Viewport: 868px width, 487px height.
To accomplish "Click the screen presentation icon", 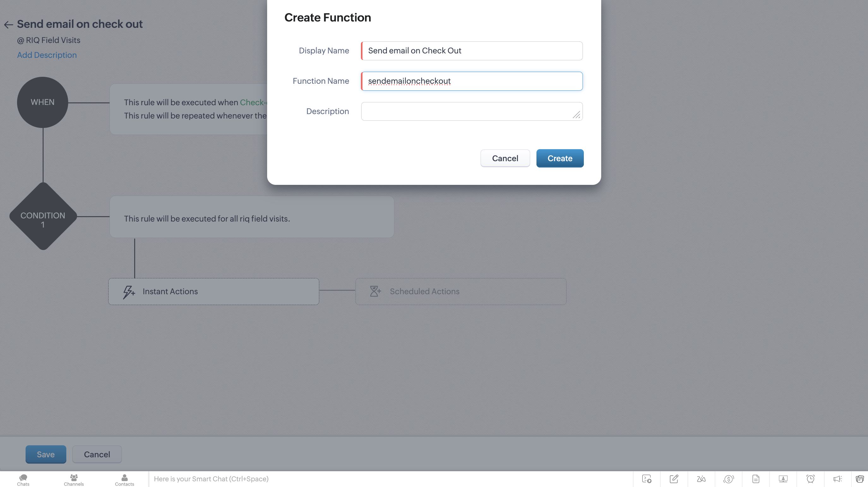I will 783,479.
